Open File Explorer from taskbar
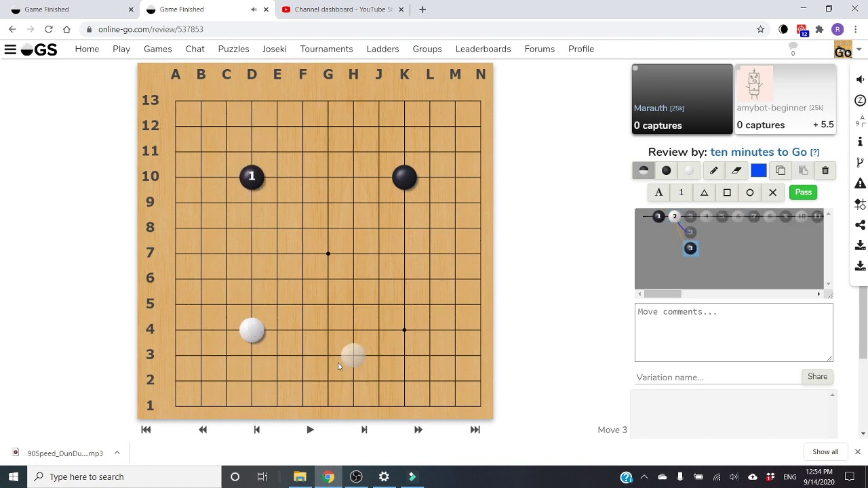 pos(300,476)
